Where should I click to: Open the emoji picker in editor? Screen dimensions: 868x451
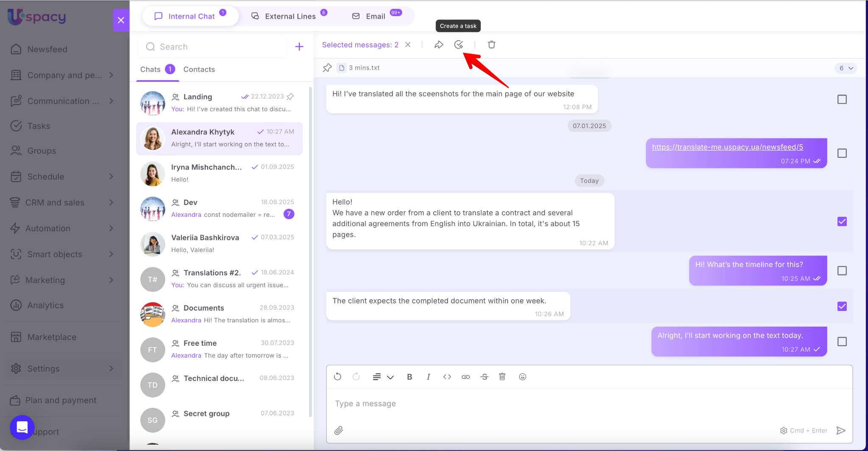click(523, 377)
